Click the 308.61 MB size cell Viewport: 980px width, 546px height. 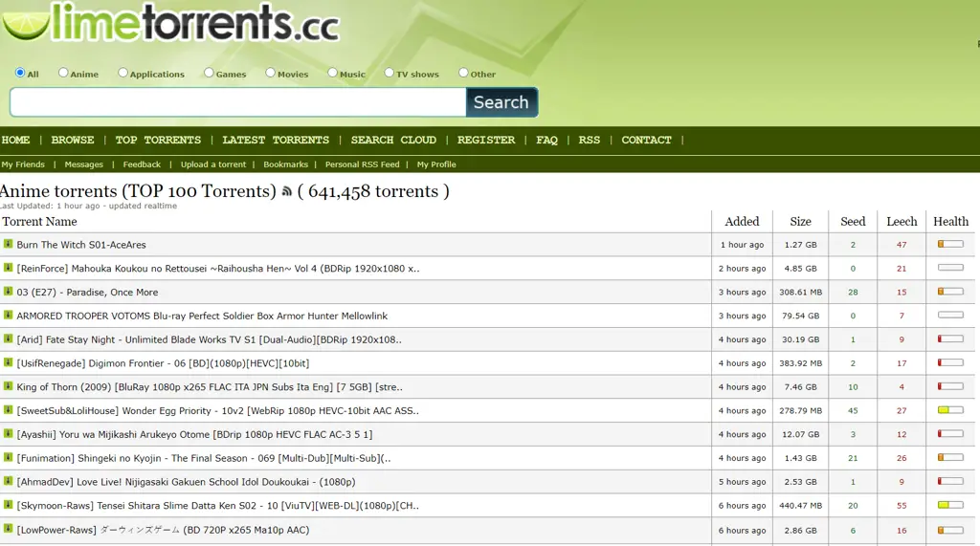pyautogui.click(x=801, y=293)
